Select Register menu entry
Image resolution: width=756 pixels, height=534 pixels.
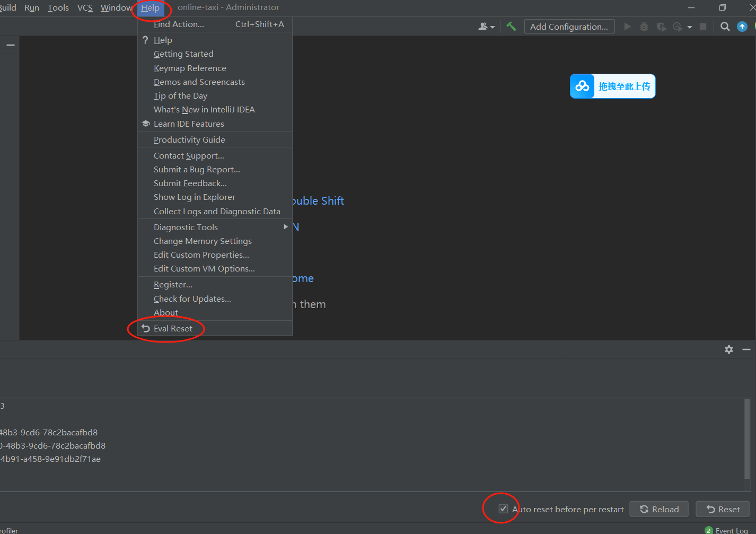pyautogui.click(x=215, y=284)
